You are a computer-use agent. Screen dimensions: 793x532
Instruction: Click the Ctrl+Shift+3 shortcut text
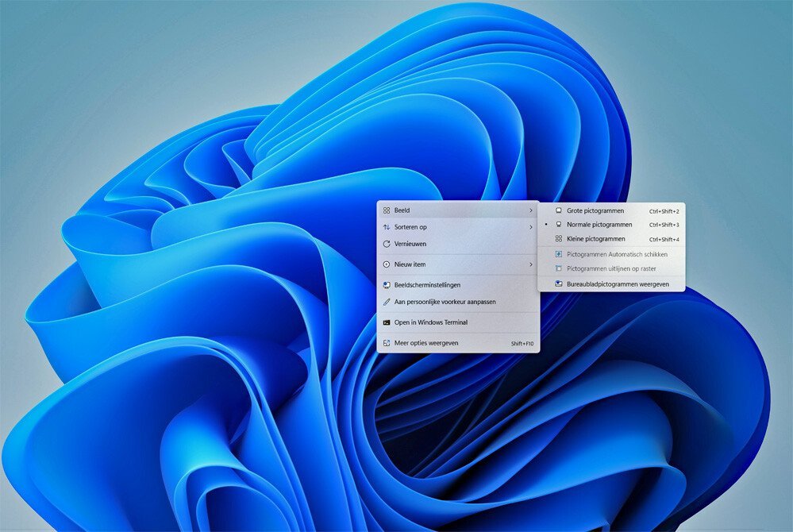tap(664, 225)
